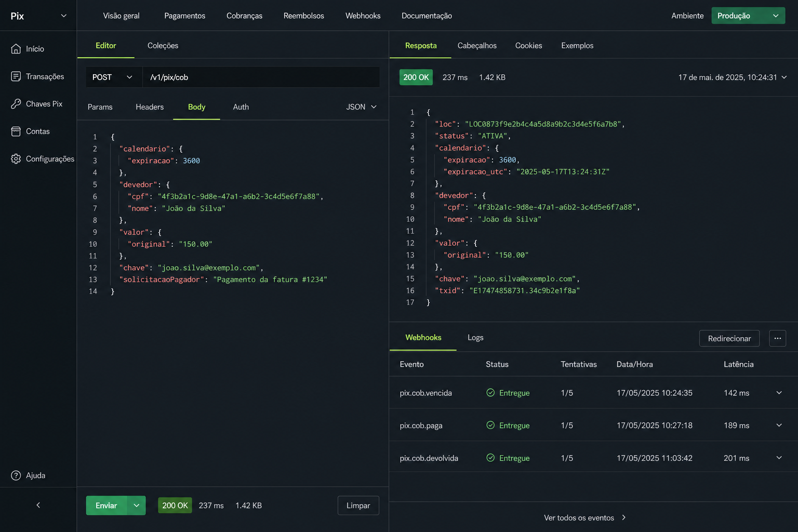Image resolution: width=798 pixels, height=532 pixels.
Task: Click the 201 ms latency cell
Action: click(736, 458)
